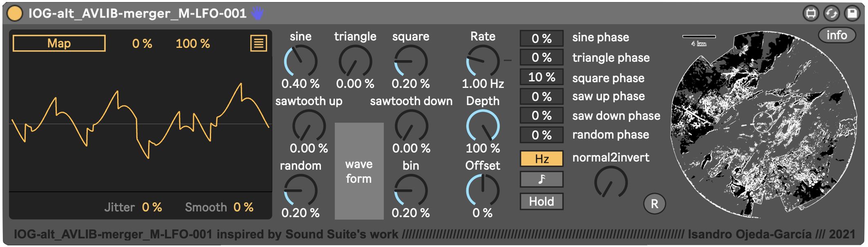Click the hot-swap preset icon
Screen dimensions: 868x247
(x=832, y=13)
